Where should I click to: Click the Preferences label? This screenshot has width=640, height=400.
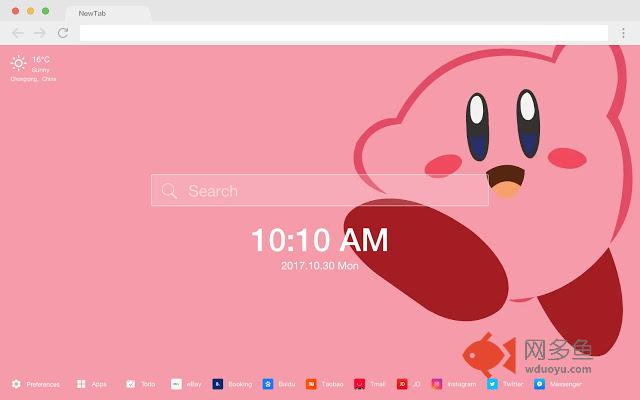43,384
